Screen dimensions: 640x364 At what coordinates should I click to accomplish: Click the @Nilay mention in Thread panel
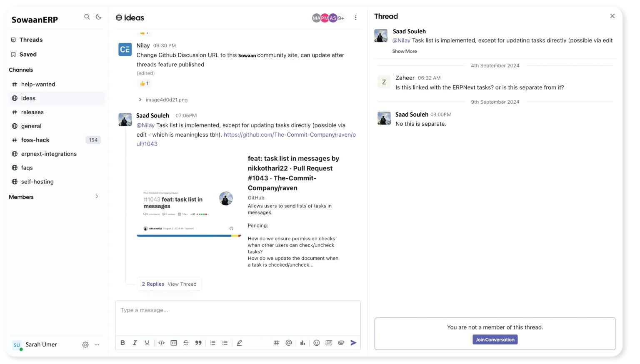[x=401, y=40]
